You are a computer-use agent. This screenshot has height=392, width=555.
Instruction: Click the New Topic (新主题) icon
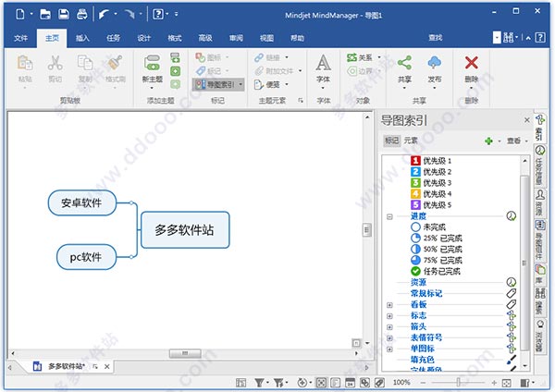click(x=153, y=64)
